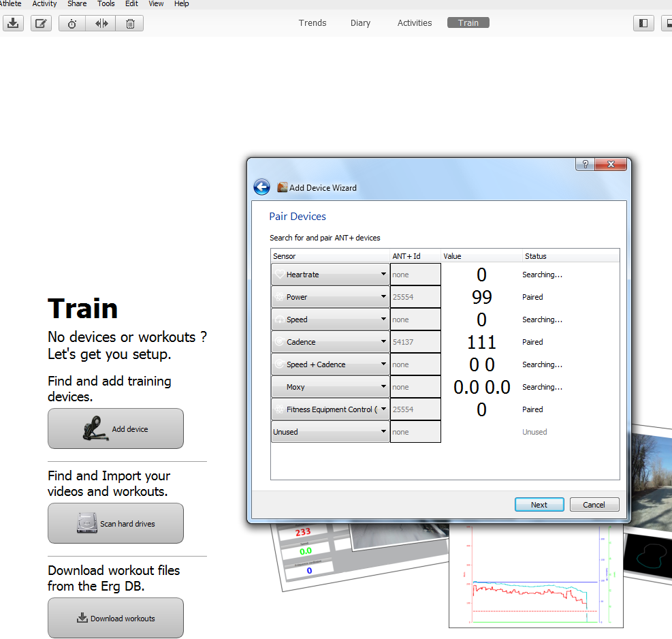
Task: Cancel the Add Device Wizard
Action: point(594,505)
